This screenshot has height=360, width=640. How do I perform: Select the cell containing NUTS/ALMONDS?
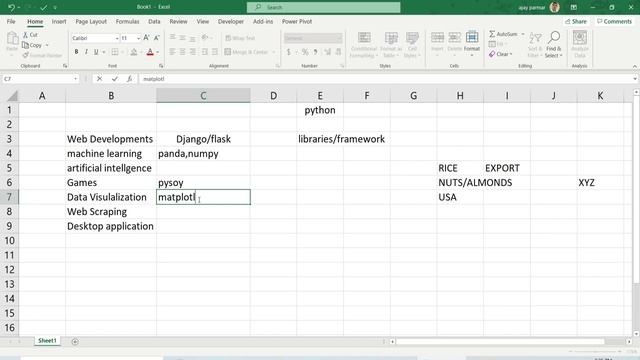(460, 182)
